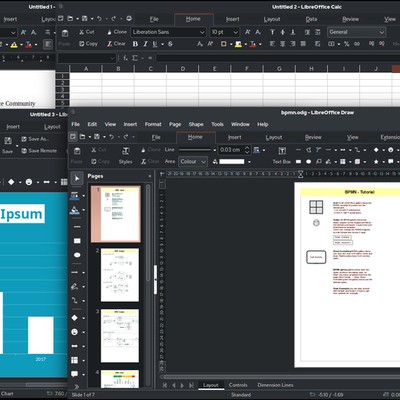Screen dimensions: 400x400
Task: Pick the Insert Line tool in Draw's left toolbar
Action: [77, 227]
